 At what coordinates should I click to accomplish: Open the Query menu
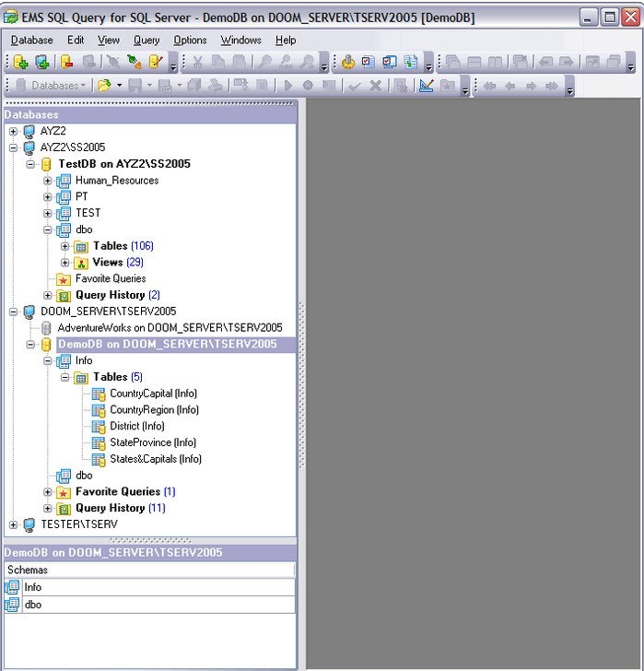click(x=146, y=41)
